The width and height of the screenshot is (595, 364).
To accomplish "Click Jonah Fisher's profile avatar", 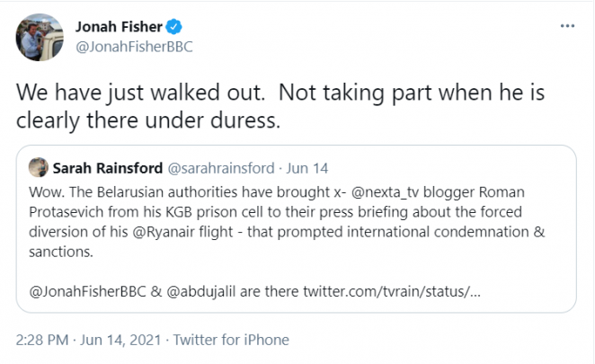I will [x=39, y=37].
